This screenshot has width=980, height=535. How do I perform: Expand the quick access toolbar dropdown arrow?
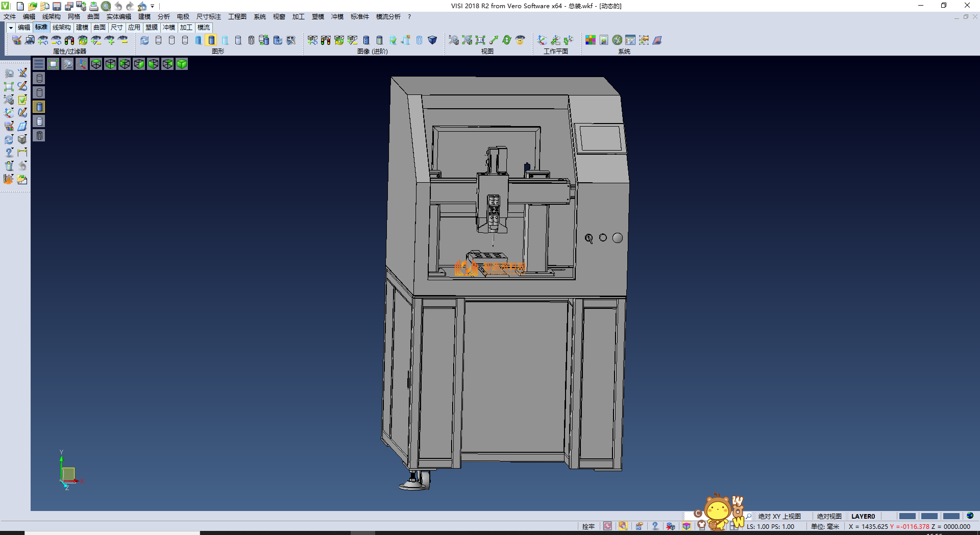[152, 6]
